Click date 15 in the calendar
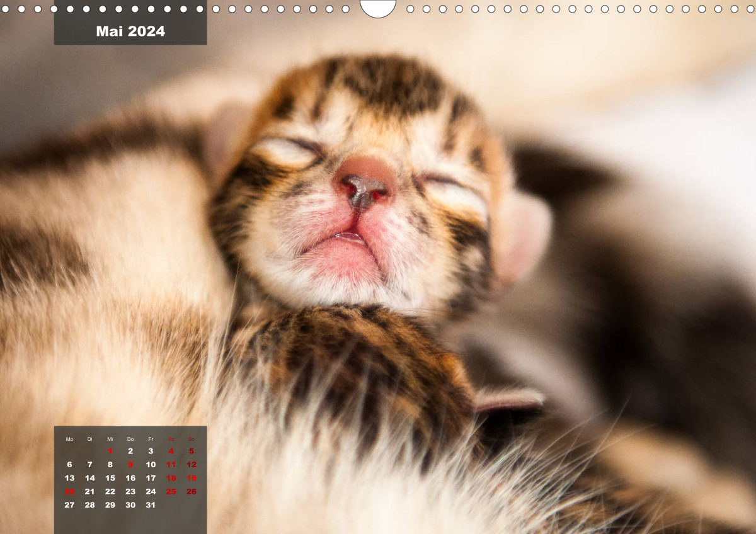 (110, 478)
